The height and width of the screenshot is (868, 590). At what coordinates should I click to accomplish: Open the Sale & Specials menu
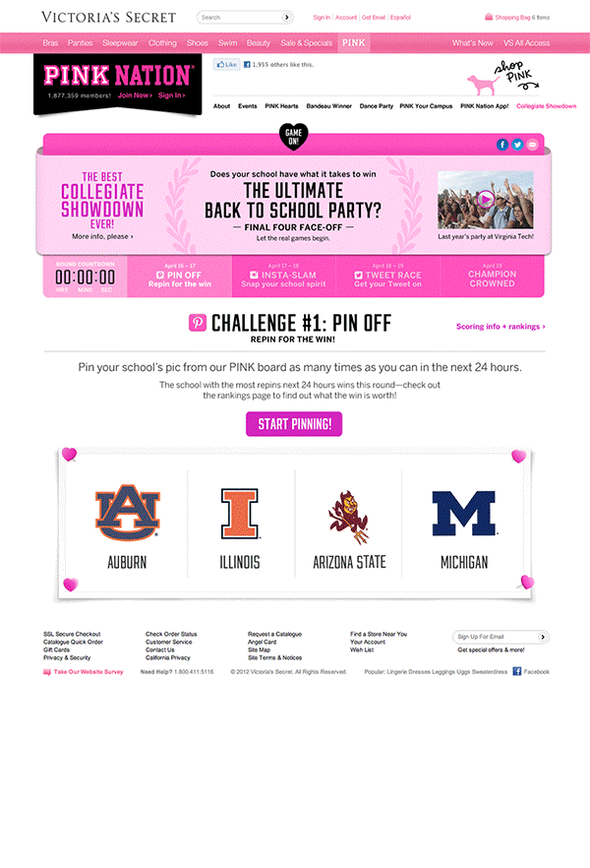[x=306, y=43]
